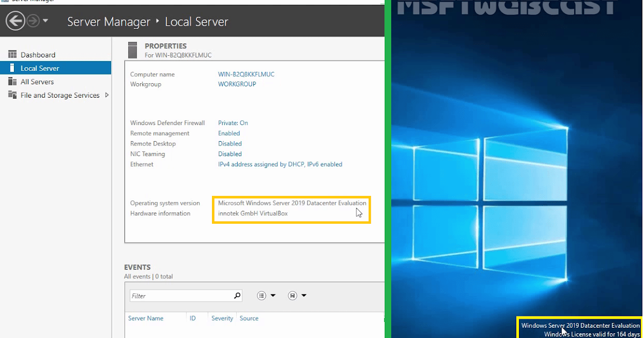
Task: Click the Local Server icon in the sidebar
Action: [12, 68]
